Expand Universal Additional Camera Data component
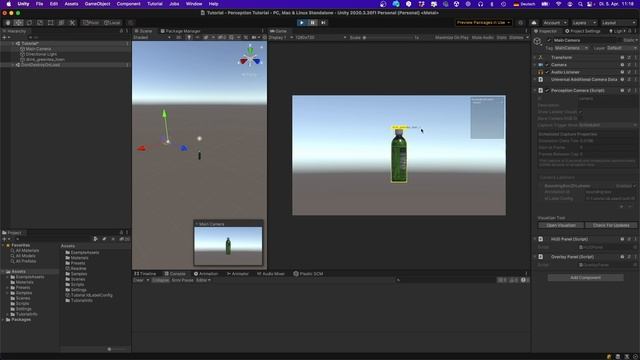 click(x=535, y=80)
